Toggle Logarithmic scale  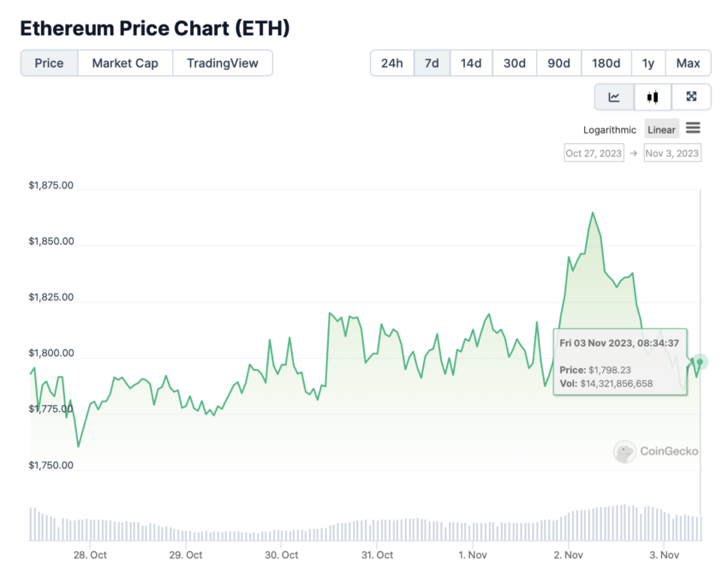point(610,129)
